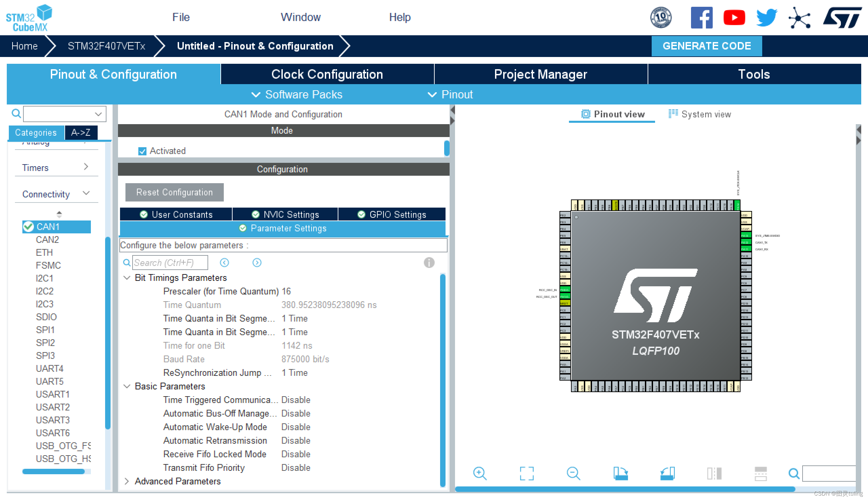The width and height of the screenshot is (868, 500).
Task: Click the GENERATE CODE button
Action: pos(707,46)
